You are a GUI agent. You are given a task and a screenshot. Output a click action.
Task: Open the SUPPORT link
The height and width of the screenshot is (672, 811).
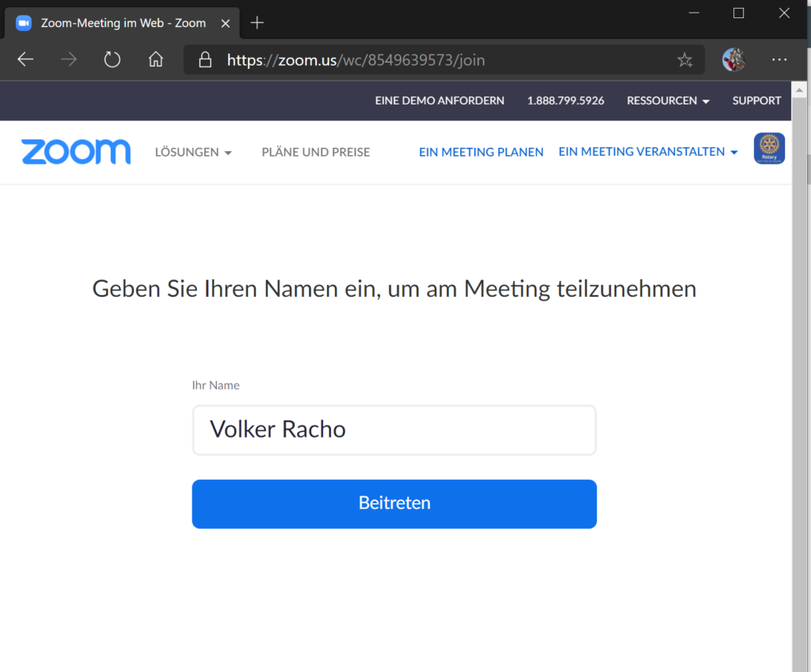point(756,101)
